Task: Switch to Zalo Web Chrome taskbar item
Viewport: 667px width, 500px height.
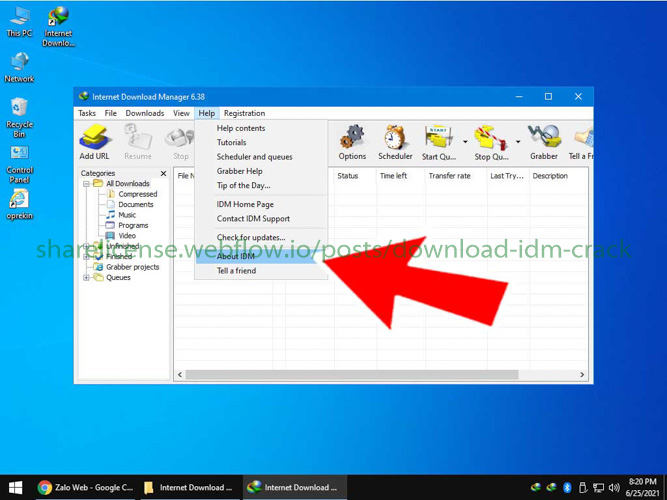Action: click(x=85, y=487)
